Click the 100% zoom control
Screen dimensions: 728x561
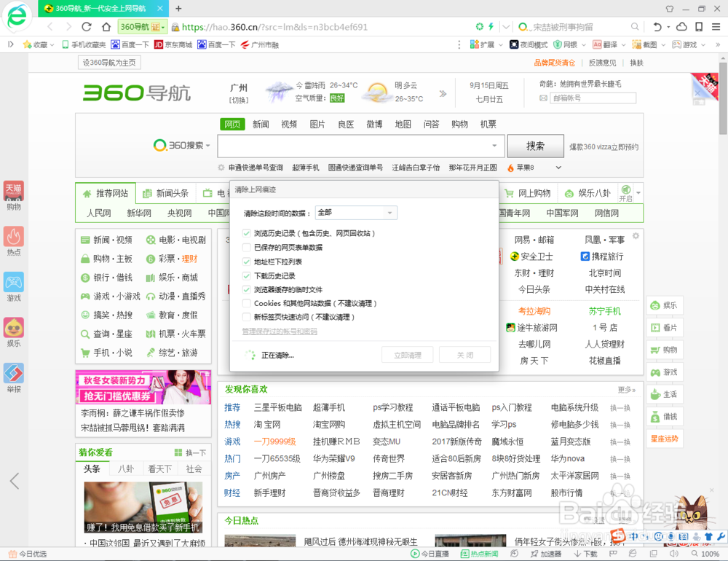[709, 553]
